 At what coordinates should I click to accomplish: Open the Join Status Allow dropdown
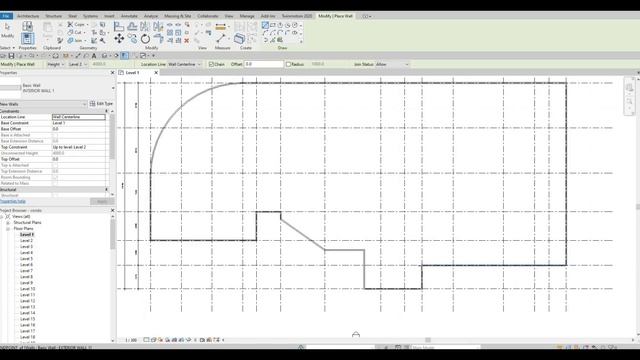[x=392, y=64]
